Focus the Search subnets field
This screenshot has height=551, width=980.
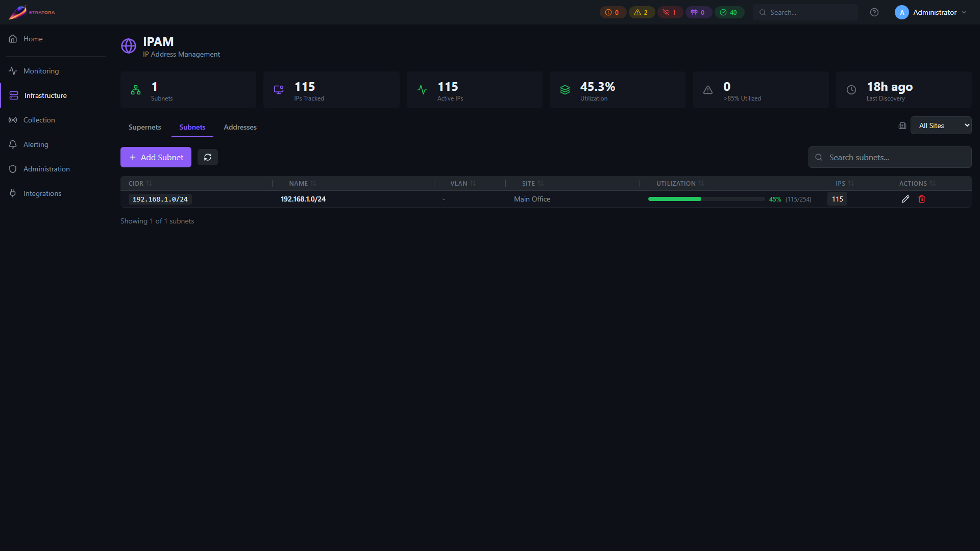tap(890, 157)
